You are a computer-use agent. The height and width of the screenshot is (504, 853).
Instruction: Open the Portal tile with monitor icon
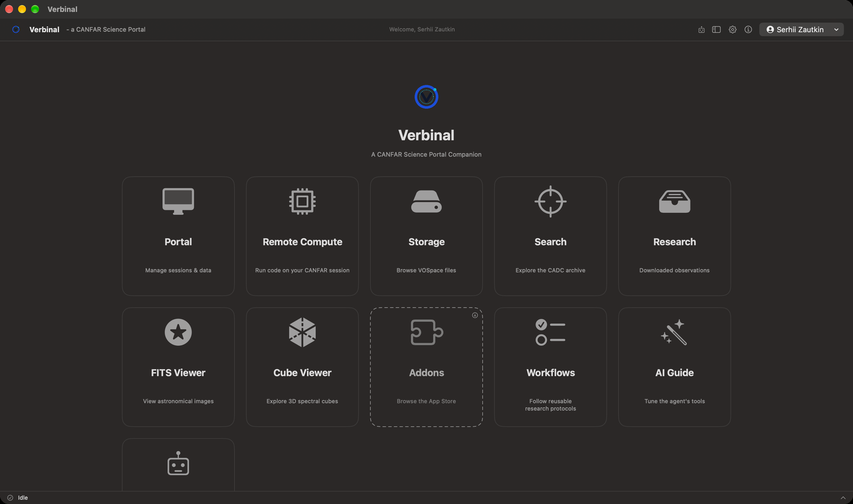(178, 236)
